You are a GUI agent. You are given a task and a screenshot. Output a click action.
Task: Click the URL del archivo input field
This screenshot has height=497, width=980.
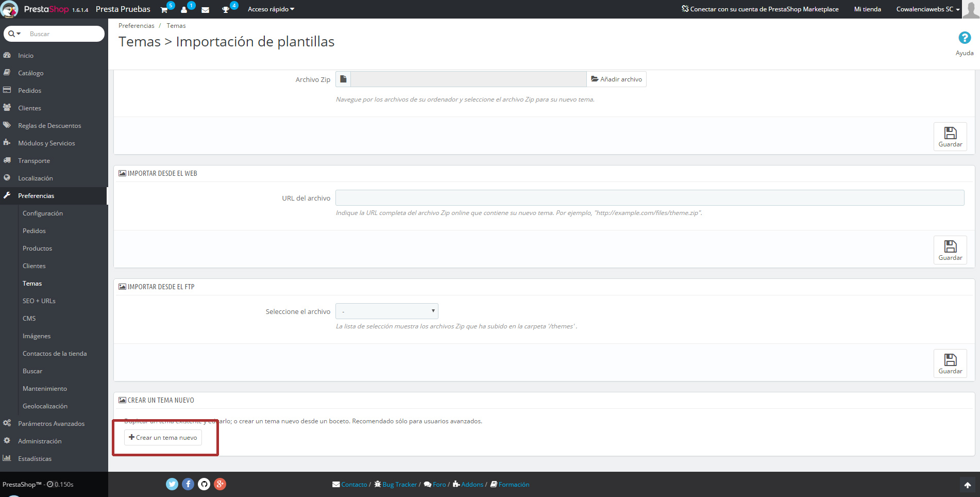(649, 198)
